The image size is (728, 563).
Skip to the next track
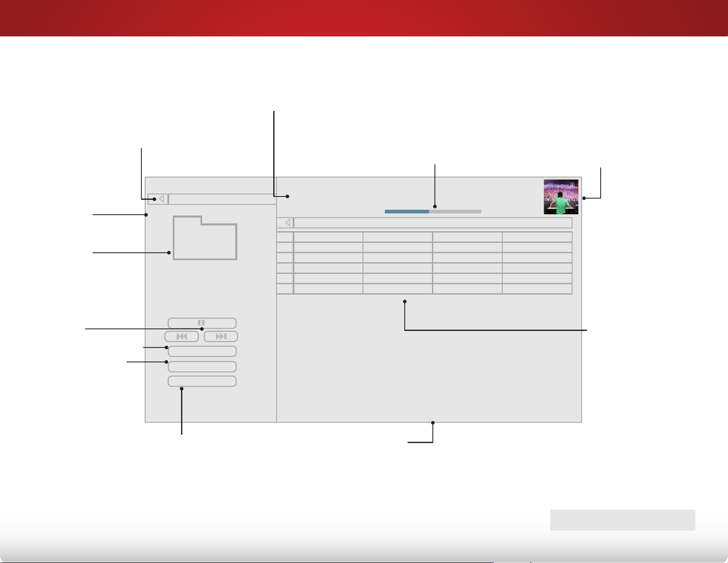[x=221, y=336]
